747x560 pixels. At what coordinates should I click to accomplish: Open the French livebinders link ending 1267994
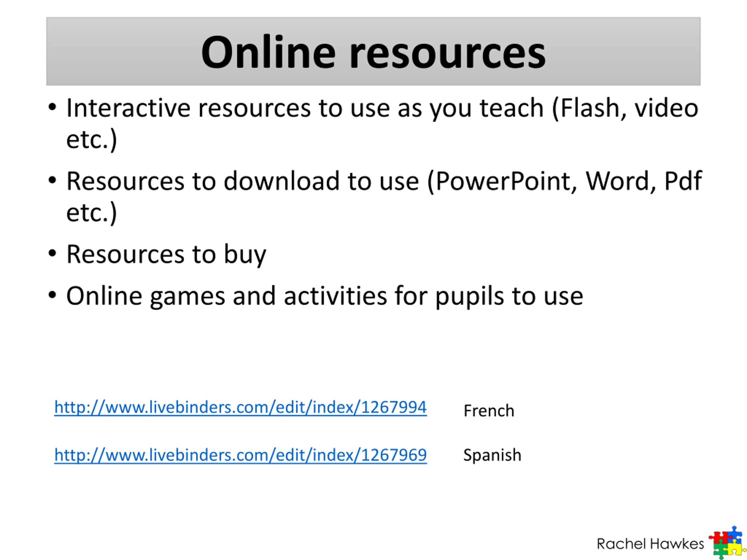(x=240, y=407)
